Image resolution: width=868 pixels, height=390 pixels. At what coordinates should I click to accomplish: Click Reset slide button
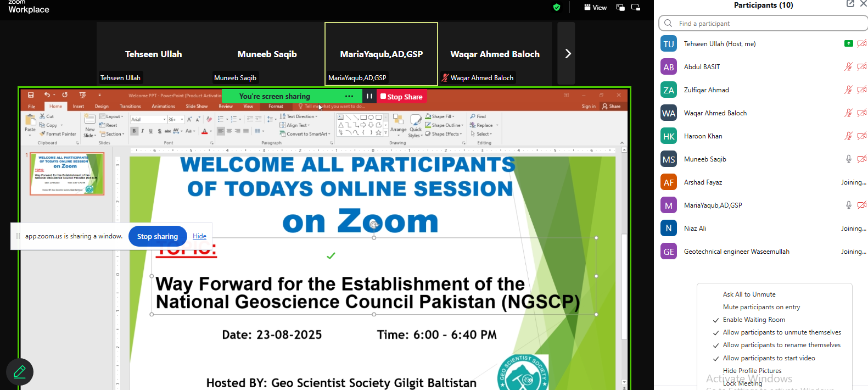click(x=108, y=125)
